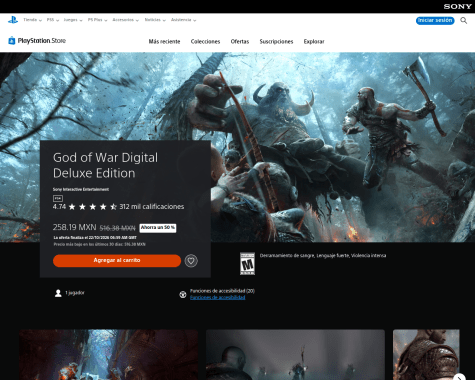
Task: Click the Funciones de accesibilidad (20) heading
Action: click(222, 291)
